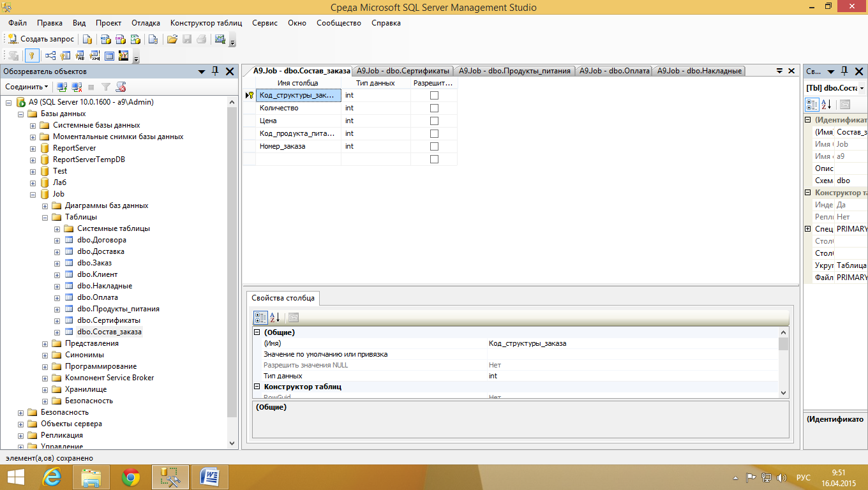Open Manage Indexes and Keys icon
The width and height of the screenshot is (868, 490).
[64, 56]
